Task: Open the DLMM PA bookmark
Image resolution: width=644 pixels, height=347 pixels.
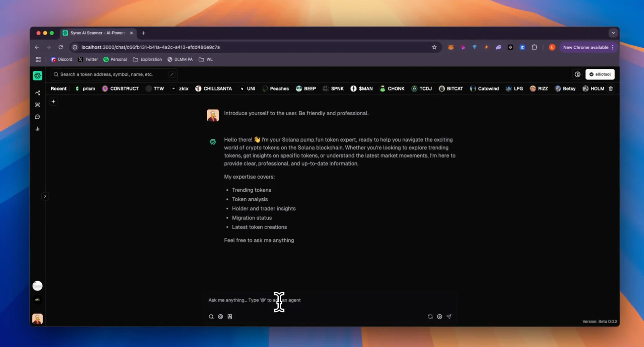Action: (180, 59)
